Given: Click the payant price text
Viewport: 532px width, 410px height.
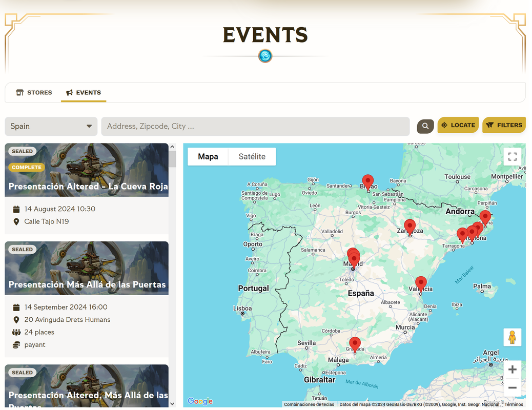Looking at the screenshot, I should tap(35, 345).
